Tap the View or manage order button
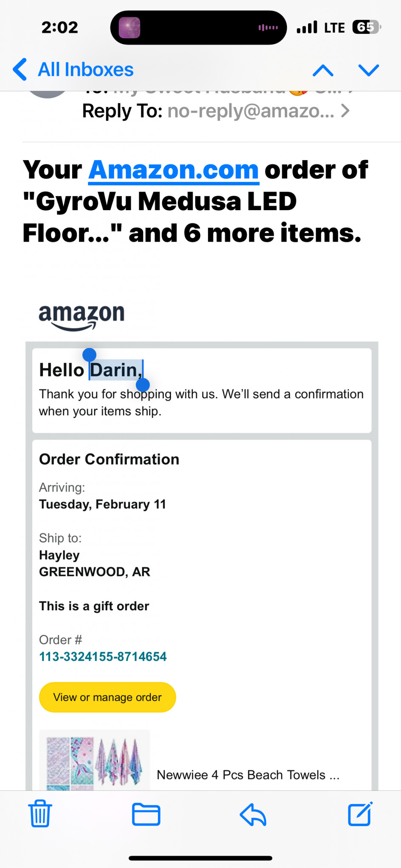The image size is (401, 868). (107, 697)
